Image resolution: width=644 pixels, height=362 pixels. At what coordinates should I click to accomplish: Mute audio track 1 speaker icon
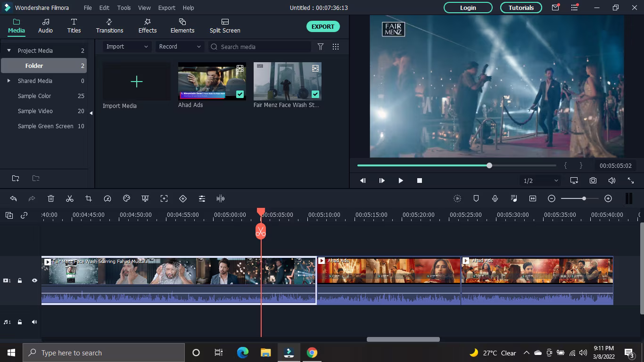click(x=34, y=322)
